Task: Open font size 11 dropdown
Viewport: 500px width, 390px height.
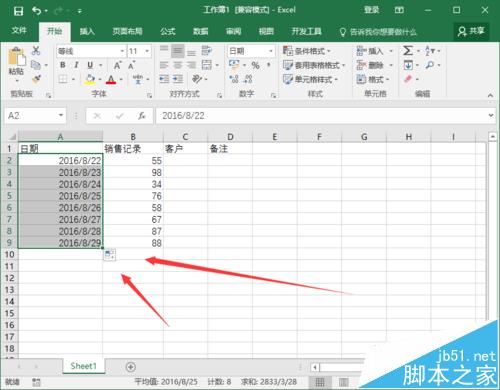Action: [x=147, y=51]
